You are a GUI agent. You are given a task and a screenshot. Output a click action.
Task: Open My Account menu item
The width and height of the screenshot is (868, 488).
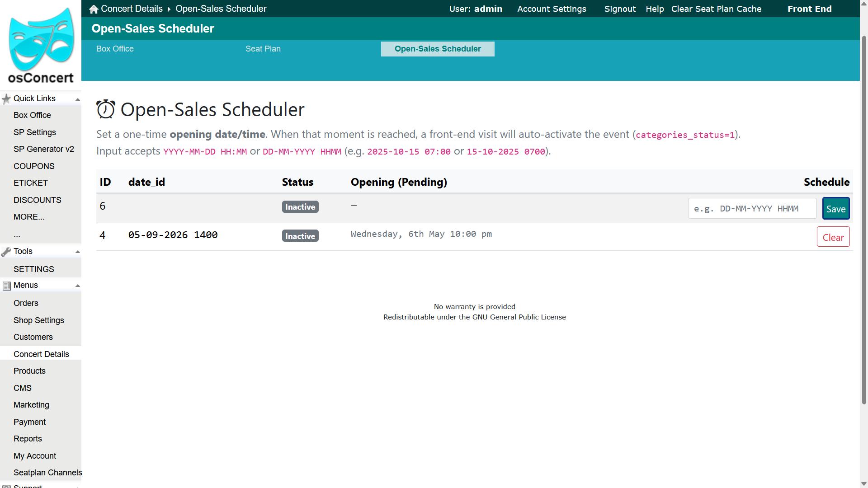coord(35,456)
